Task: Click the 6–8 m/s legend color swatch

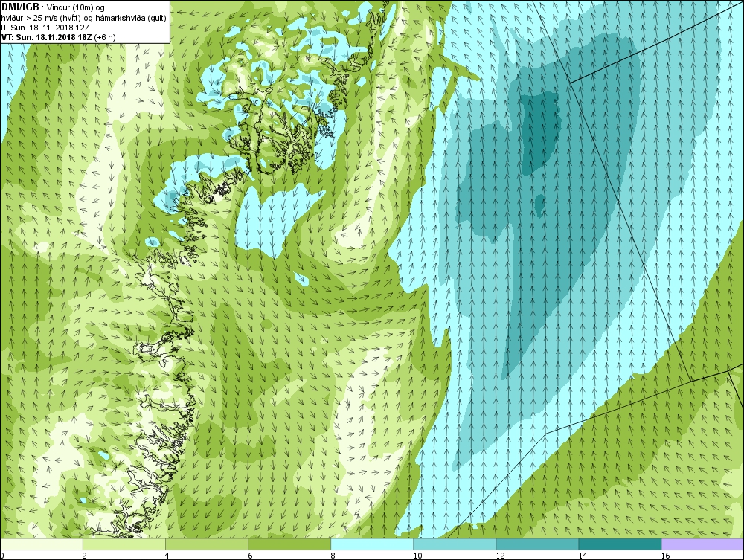Action: 289,544
